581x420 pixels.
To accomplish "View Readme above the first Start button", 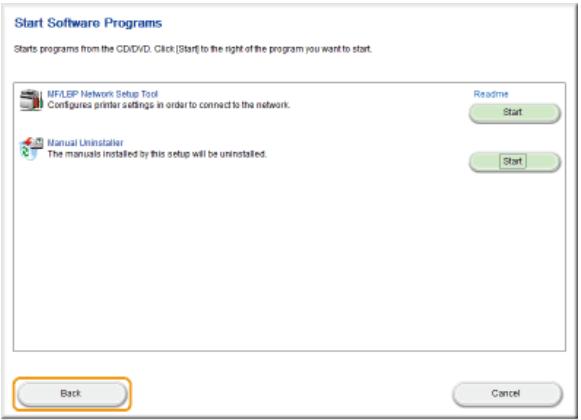I will click(x=491, y=94).
